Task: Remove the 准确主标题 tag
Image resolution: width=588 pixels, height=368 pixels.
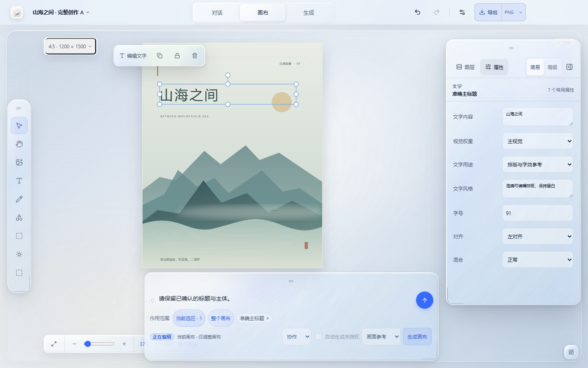Action: (268, 319)
